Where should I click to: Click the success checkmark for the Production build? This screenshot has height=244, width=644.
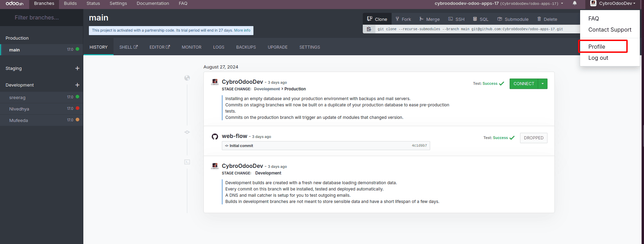501,83
